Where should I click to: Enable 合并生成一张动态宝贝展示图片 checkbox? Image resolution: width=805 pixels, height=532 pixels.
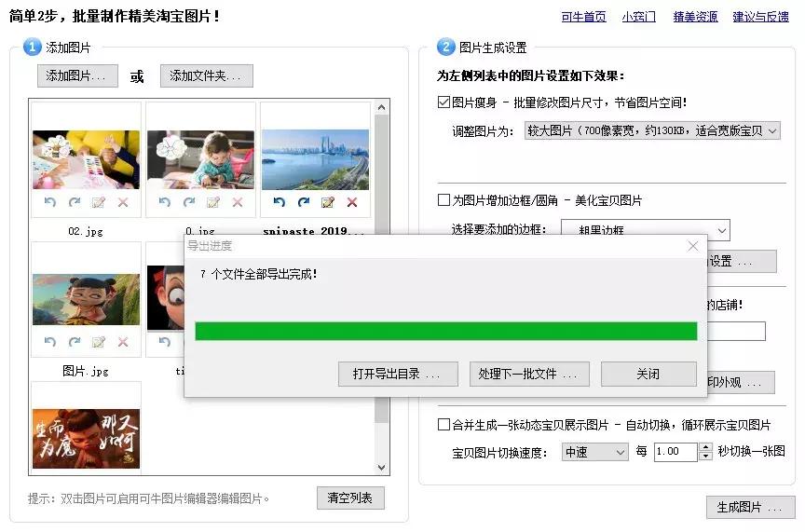pyautogui.click(x=443, y=424)
